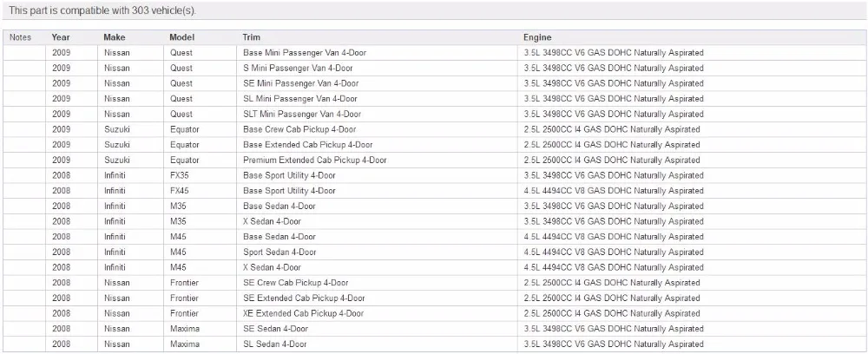Select the Infiniti FX35 model cell
Image resolution: width=868 pixels, height=354 pixels.
(x=180, y=175)
